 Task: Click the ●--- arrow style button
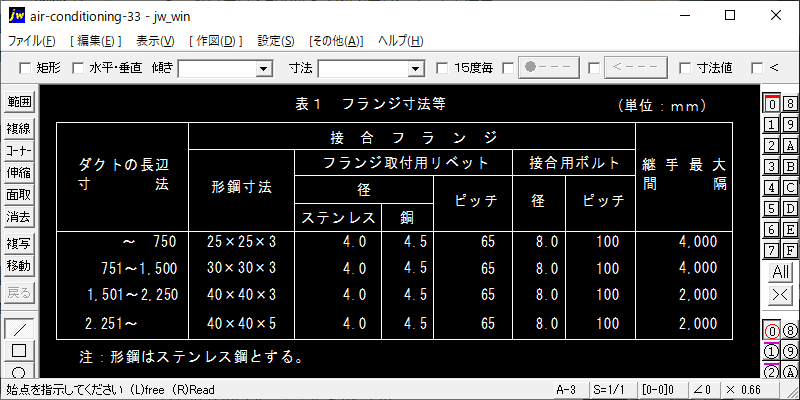[x=549, y=68]
